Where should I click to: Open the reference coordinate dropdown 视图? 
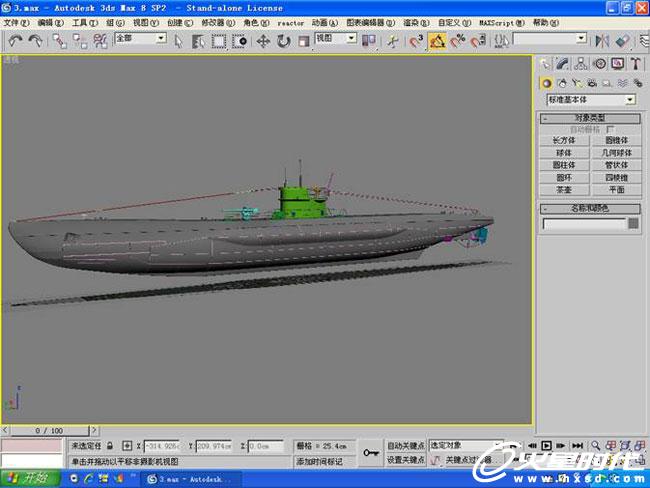(336, 38)
